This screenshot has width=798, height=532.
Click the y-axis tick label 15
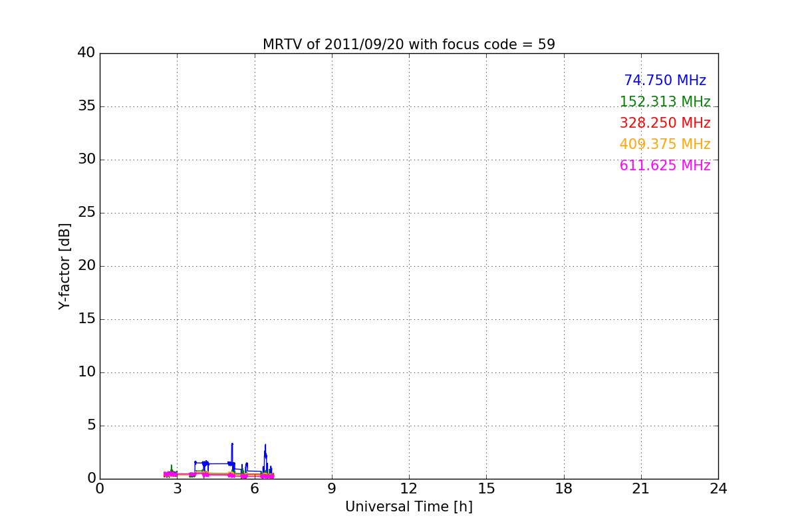[86, 319]
